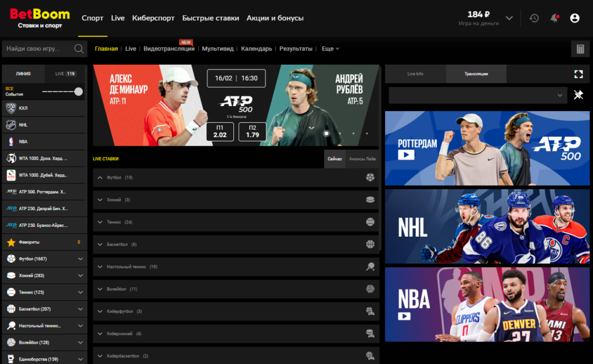The image size is (593, 364).
Task: Open NBA broadcast banner
Action: pos(487,304)
